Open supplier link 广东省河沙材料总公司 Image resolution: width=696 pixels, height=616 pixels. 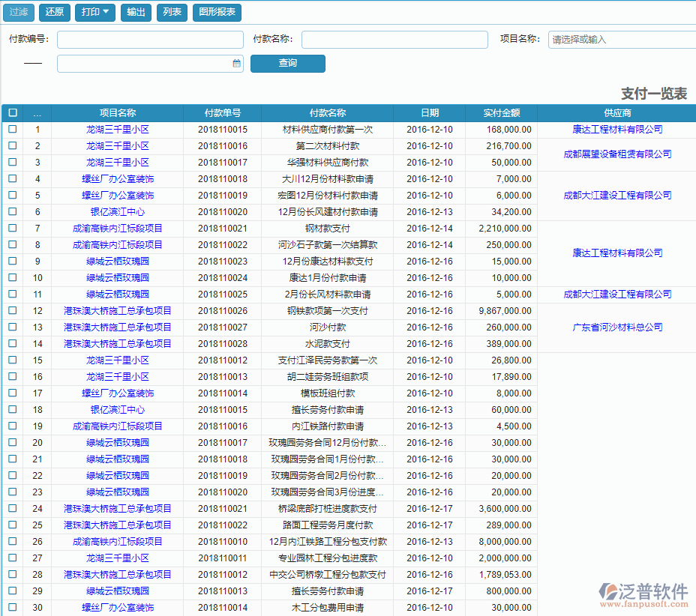617,327
